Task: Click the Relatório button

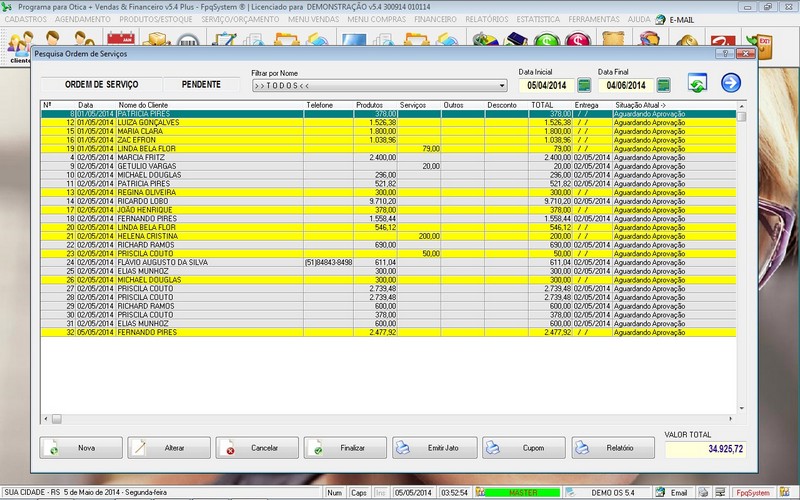Action: 613,447
